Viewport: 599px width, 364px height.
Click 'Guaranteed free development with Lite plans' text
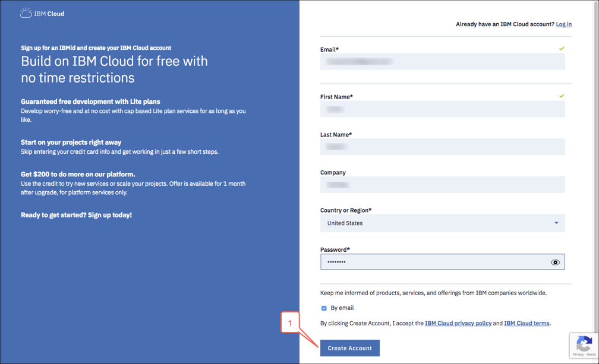pyautogui.click(x=90, y=102)
